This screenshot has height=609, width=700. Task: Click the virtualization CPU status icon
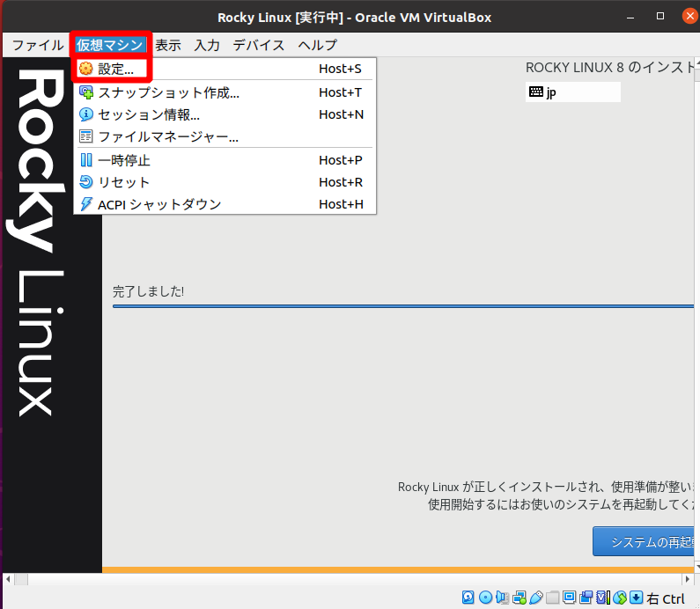603,597
